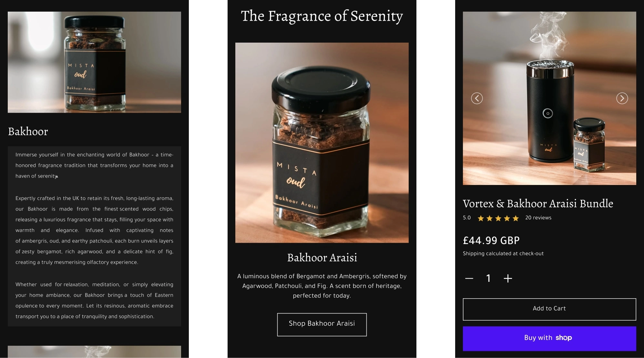The height and width of the screenshot is (358, 644).
Task: Click the quantity value field showing 1
Action: (x=488, y=278)
